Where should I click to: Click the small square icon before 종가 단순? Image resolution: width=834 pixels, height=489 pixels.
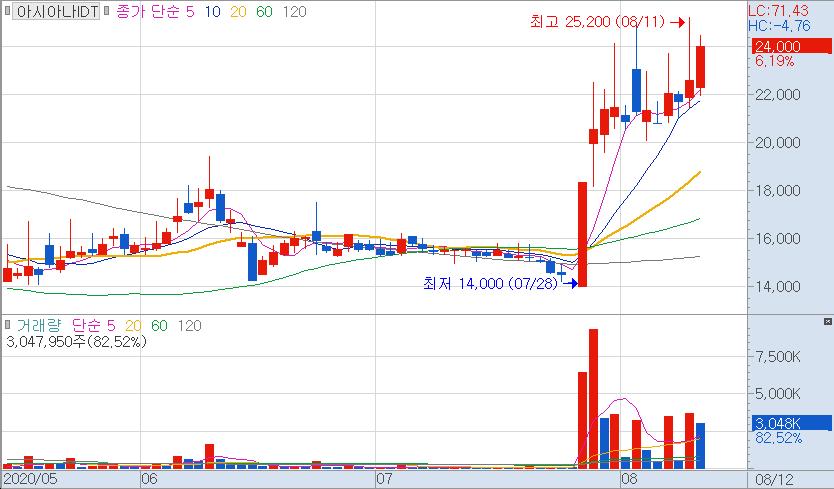pyautogui.click(x=106, y=12)
